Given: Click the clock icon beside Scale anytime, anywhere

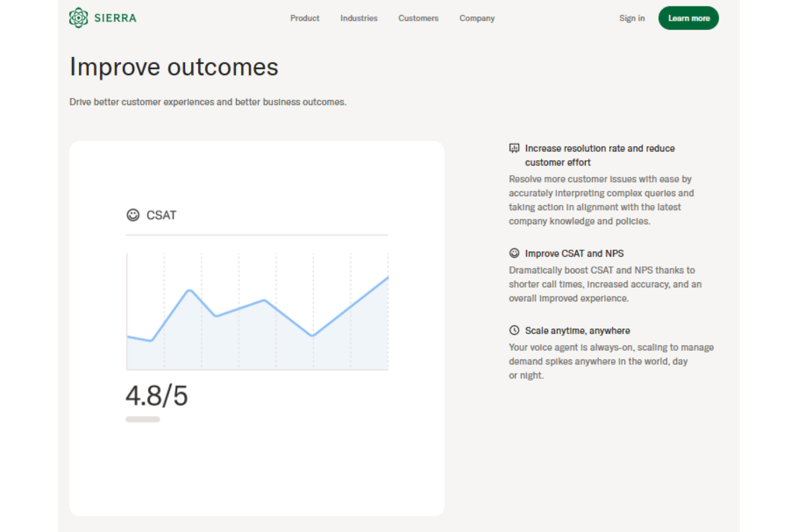Looking at the screenshot, I should click(514, 330).
